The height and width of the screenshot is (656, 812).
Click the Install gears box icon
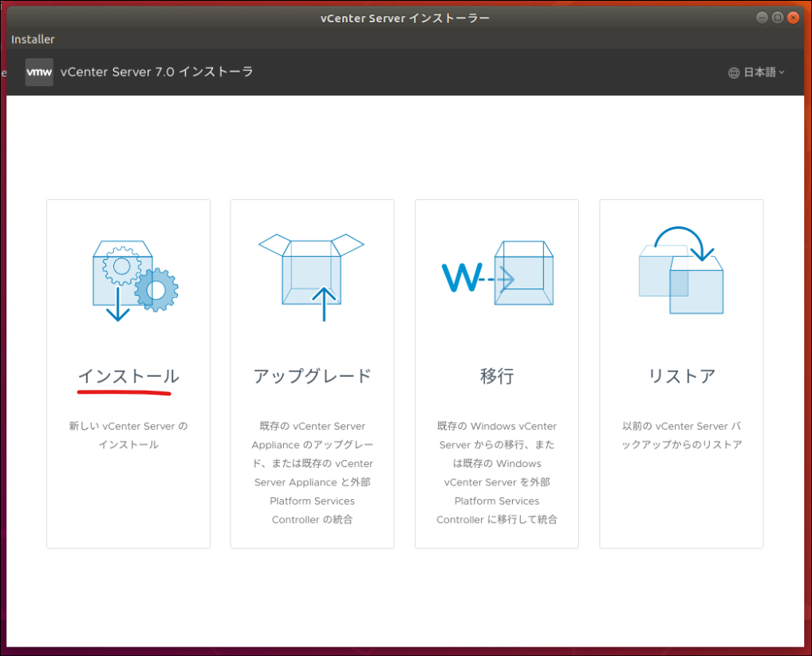[x=135, y=281]
